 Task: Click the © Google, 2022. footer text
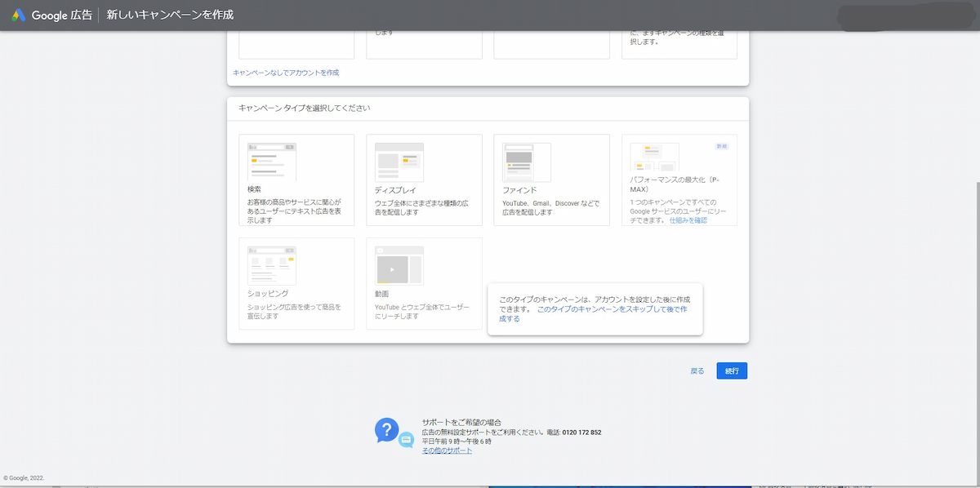pos(24,478)
